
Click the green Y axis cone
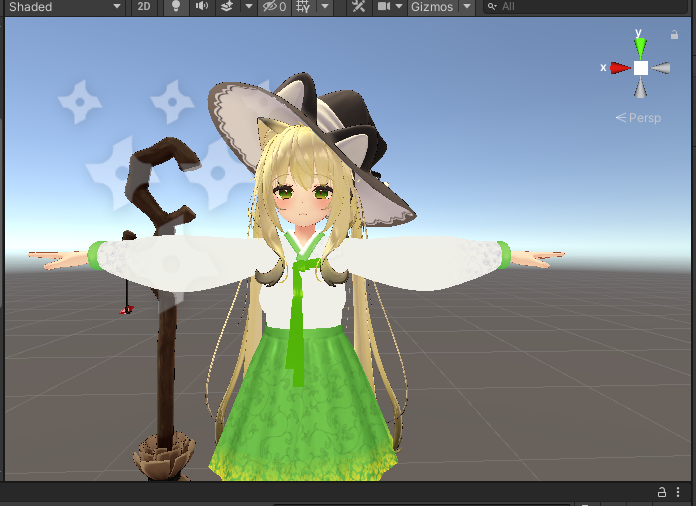click(x=640, y=48)
